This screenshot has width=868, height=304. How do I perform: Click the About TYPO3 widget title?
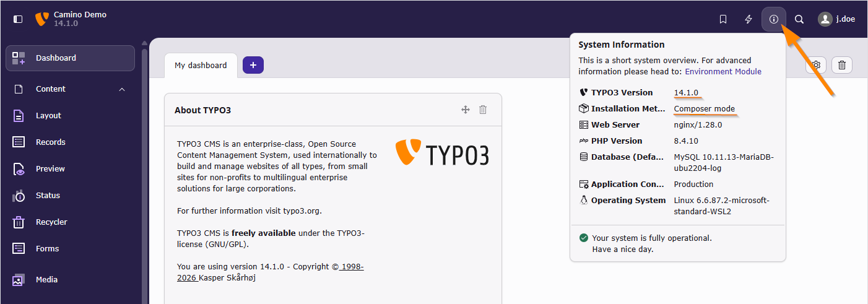(202, 110)
